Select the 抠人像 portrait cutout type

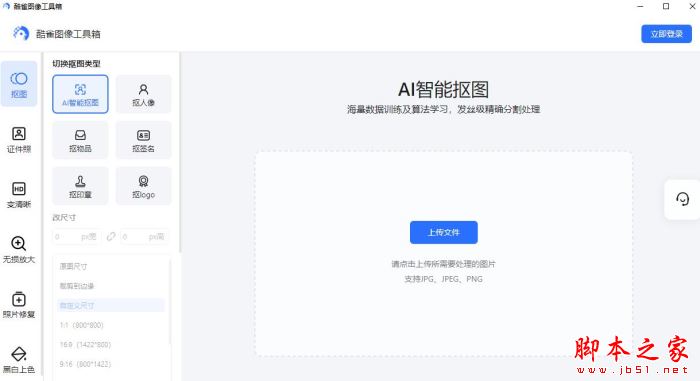click(143, 94)
